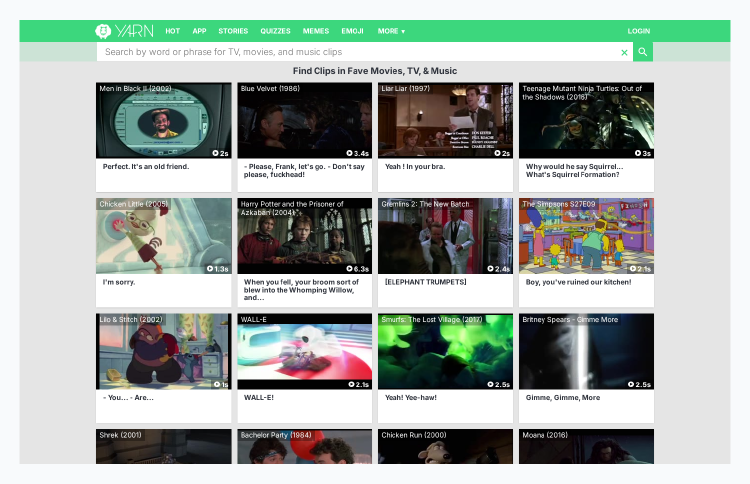The image size is (750, 484).
Task: Click play duration badge on Harry Potter clip
Action: point(358,269)
